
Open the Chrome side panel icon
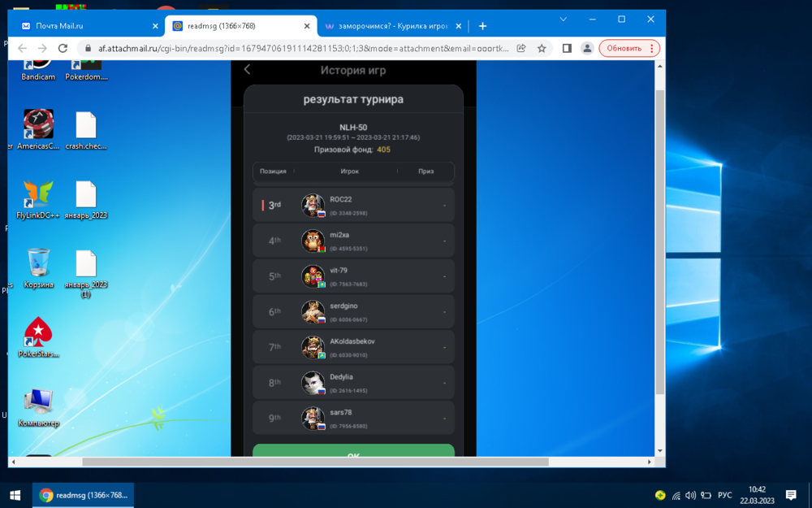pyautogui.click(x=567, y=49)
